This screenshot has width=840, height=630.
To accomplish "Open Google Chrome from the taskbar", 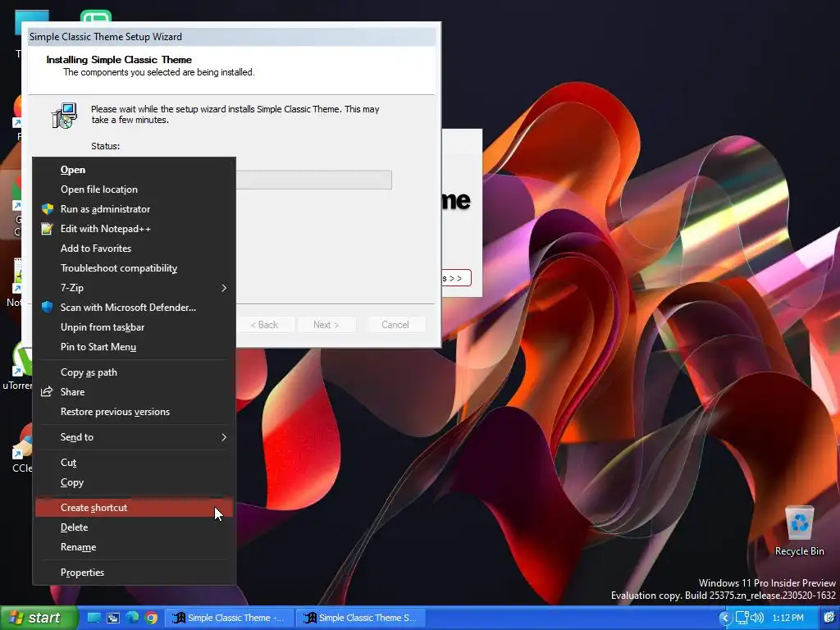I will point(151,618).
